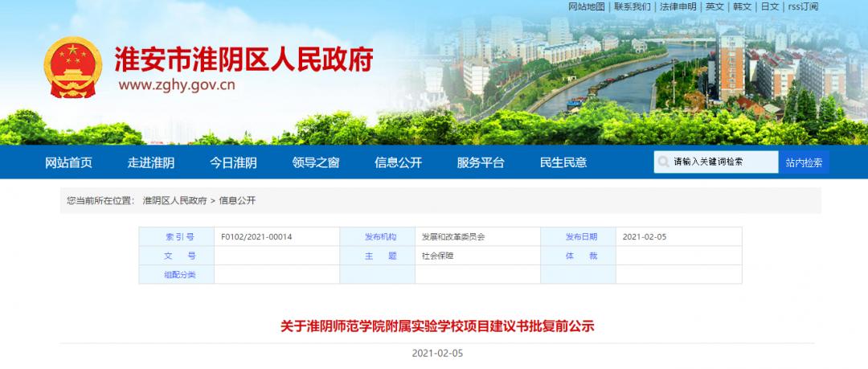The image size is (868, 369).
Task: Click the 淮安市淮阴区人民政府 site title
Action: pos(244,59)
